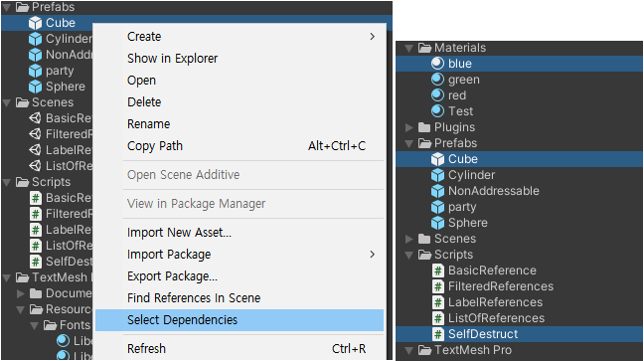Image resolution: width=644 pixels, height=361 pixels.
Task: Select the FilteredReferences script row
Action: [519, 286]
